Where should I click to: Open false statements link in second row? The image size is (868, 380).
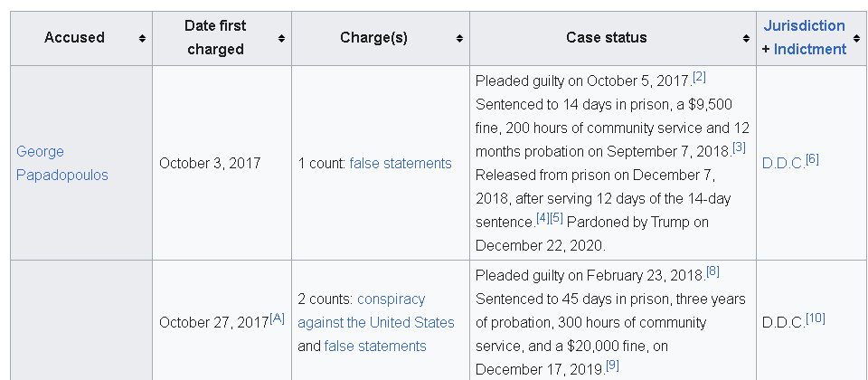click(x=375, y=347)
